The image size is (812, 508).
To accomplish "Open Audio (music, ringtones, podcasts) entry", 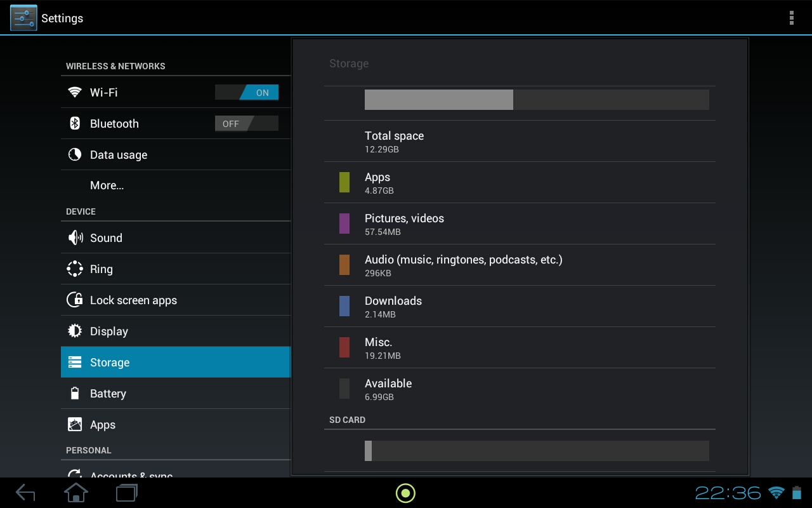I will [520, 265].
